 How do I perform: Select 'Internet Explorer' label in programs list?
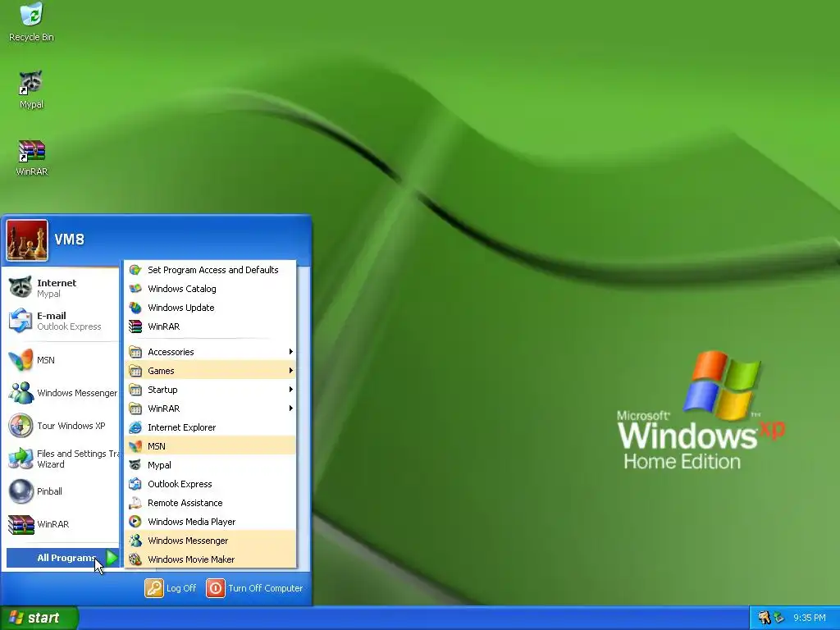[182, 427]
